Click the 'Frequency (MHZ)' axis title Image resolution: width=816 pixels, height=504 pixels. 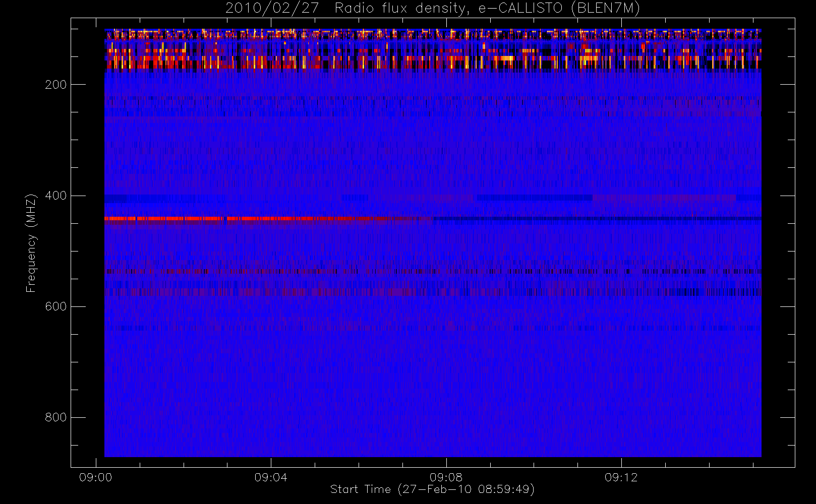(x=31, y=243)
